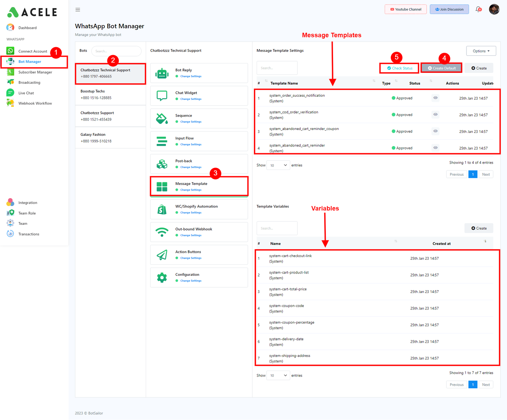Click the ACELE logo
This screenshot has height=420, width=507.
click(x=32, y=12)
